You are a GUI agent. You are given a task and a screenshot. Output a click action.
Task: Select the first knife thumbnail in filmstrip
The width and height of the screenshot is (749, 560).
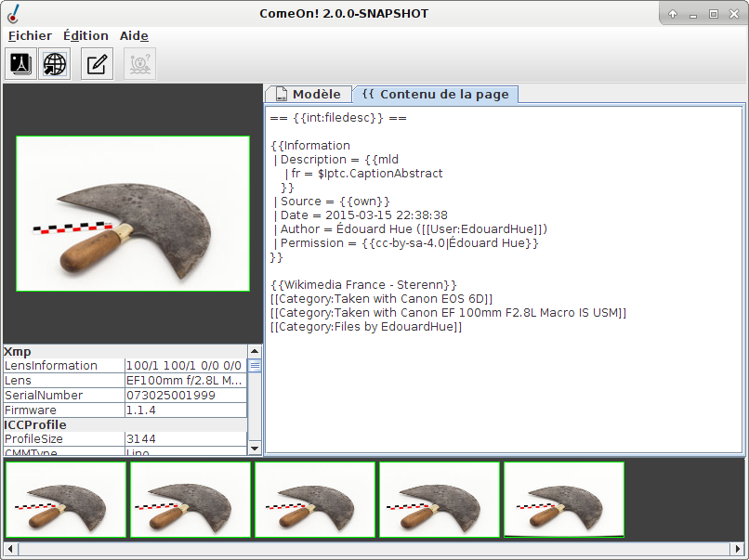click(66, 500)
